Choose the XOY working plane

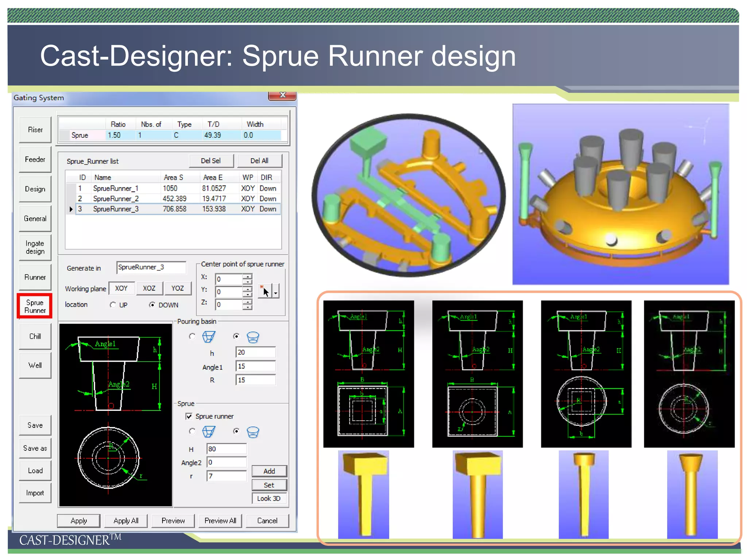pos(121,288)
